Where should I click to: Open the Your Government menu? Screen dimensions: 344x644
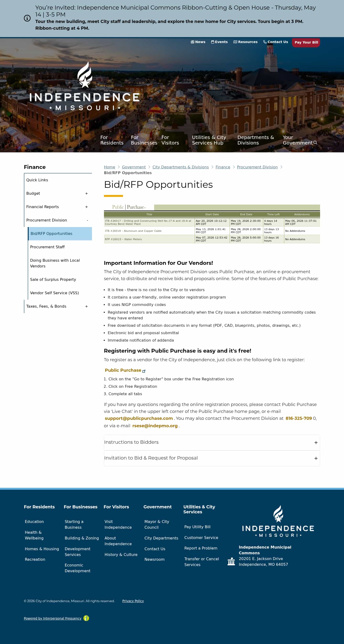[298, 140]
